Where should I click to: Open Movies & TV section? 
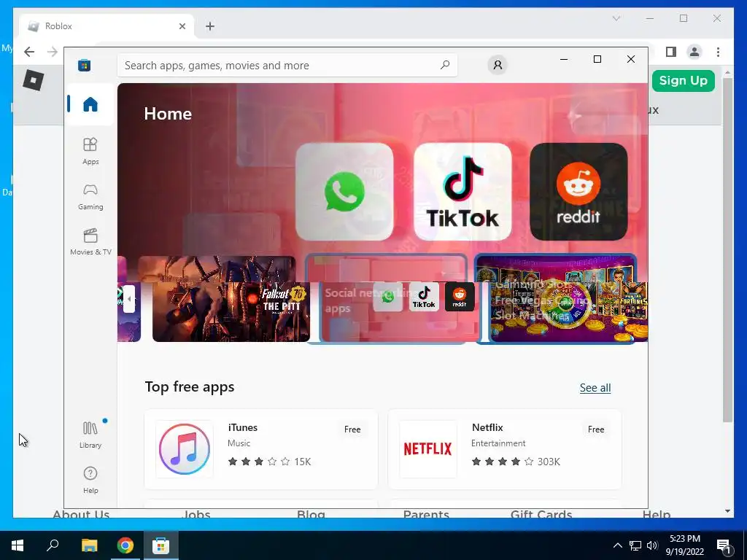[x=90, y=242]
